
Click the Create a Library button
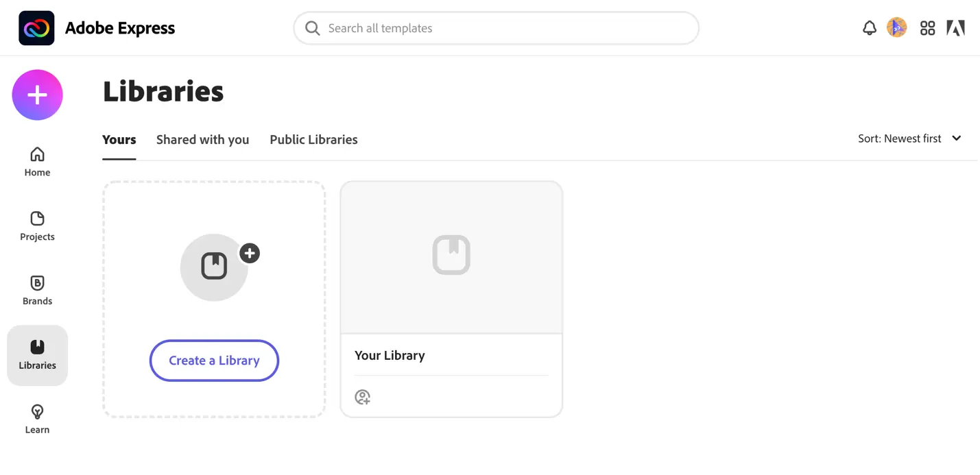(x=214, y=361)
